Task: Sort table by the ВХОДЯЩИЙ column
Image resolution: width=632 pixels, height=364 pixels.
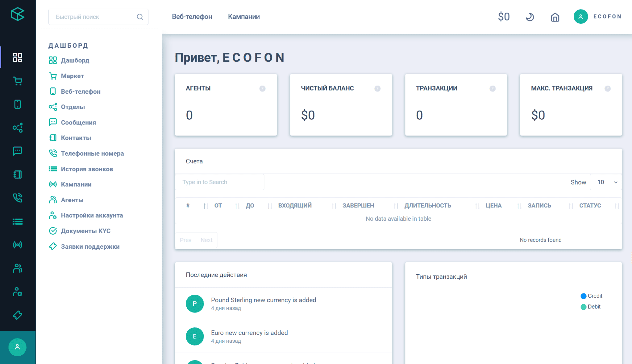Action: pyautogui.click(x=306, y=206)
